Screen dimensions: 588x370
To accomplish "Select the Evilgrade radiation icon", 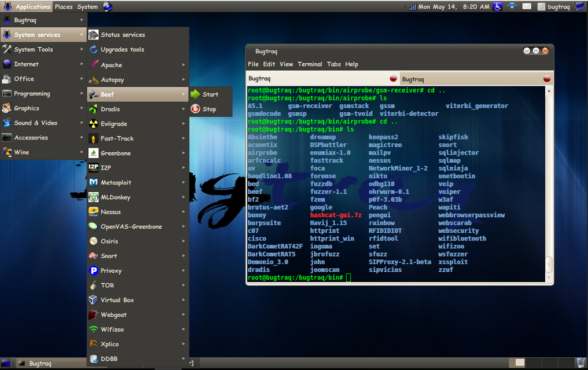I will [x=93, y=123].
